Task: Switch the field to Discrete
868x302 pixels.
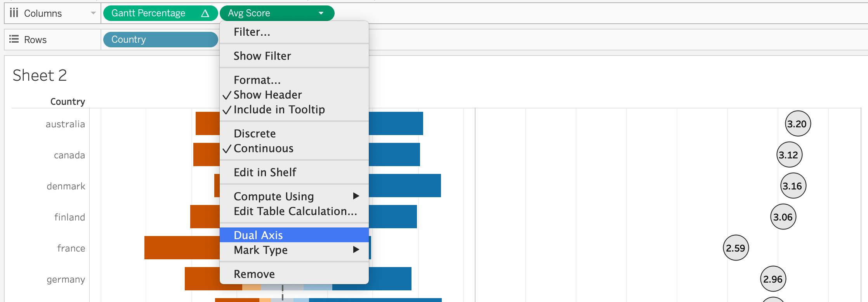Action: point(255,134)
